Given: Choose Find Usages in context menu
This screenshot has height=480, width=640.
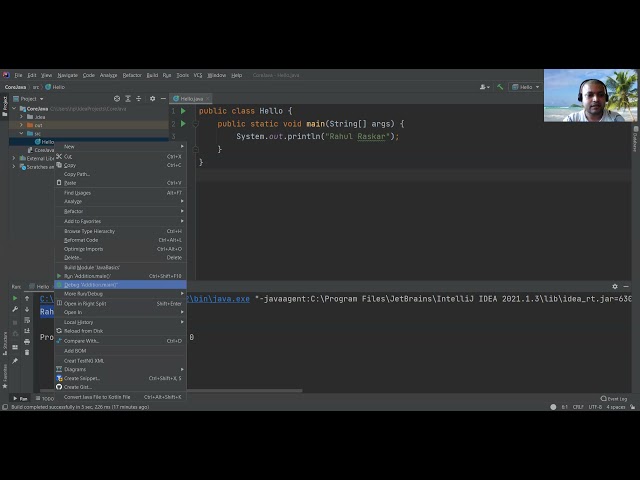Looking at the screenshot, I should pyautogui.click(x=120, y=193).
